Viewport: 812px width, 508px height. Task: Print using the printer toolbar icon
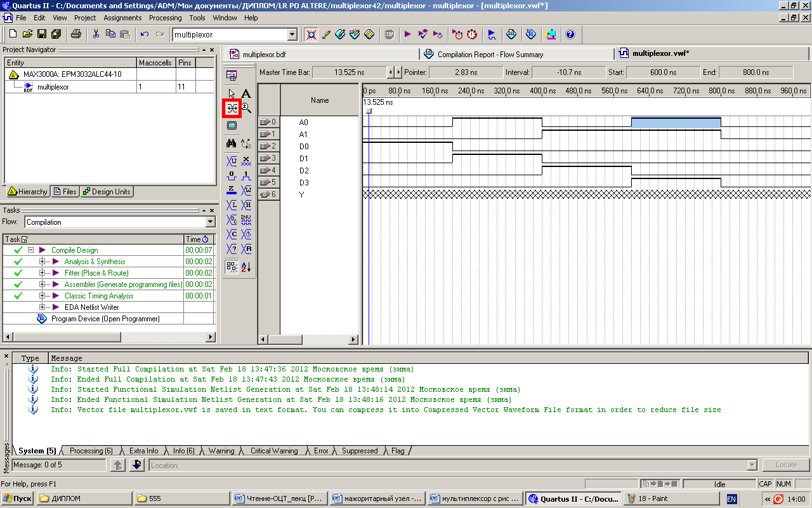76,34
